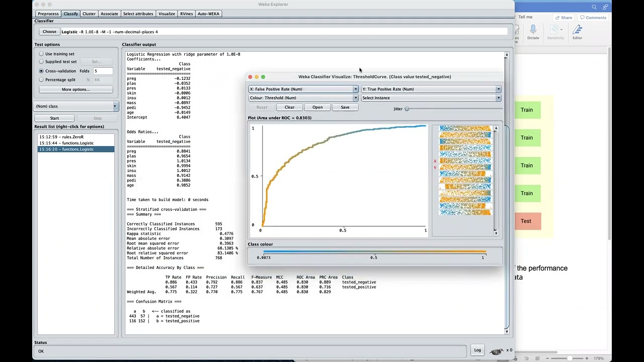This screenshot has width=644, height=362.
Task: Select the 15:15:44 functions.Logistic result
Action: (76, 143)
